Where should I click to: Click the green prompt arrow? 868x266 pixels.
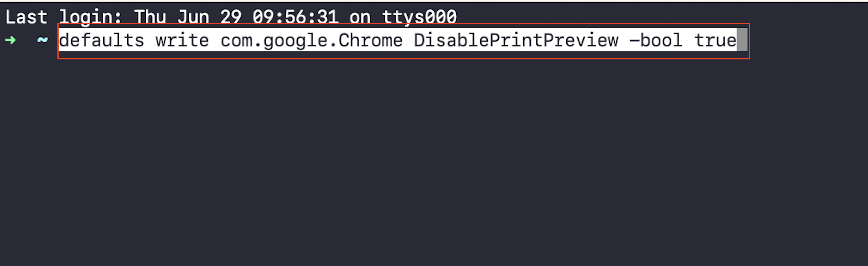[x=11, y=41]
